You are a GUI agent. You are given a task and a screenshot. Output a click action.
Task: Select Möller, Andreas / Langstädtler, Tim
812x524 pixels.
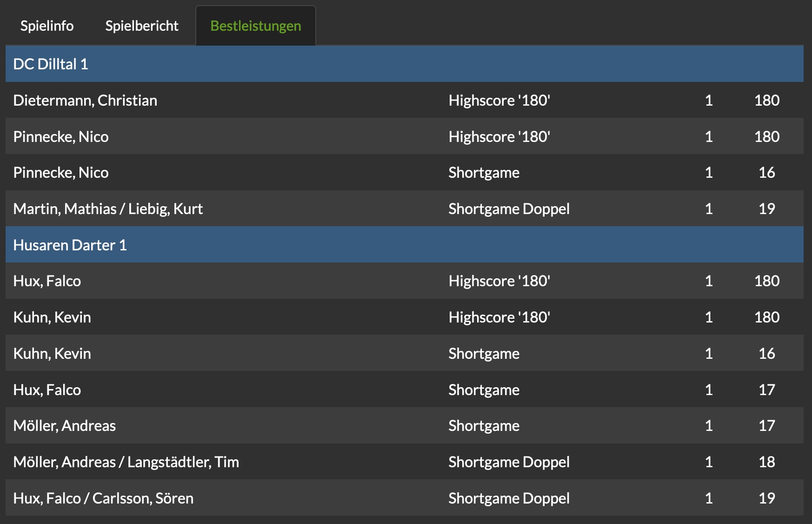click(126, 462)
